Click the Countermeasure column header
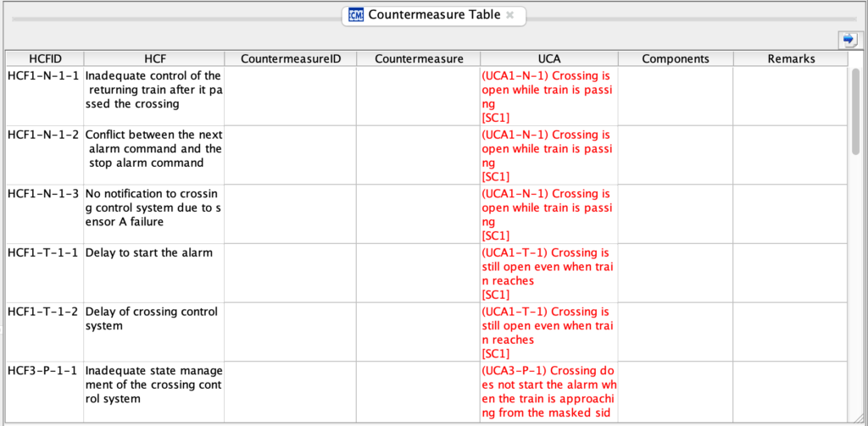Screen dimensions: 868x426 tap(419, 58)
